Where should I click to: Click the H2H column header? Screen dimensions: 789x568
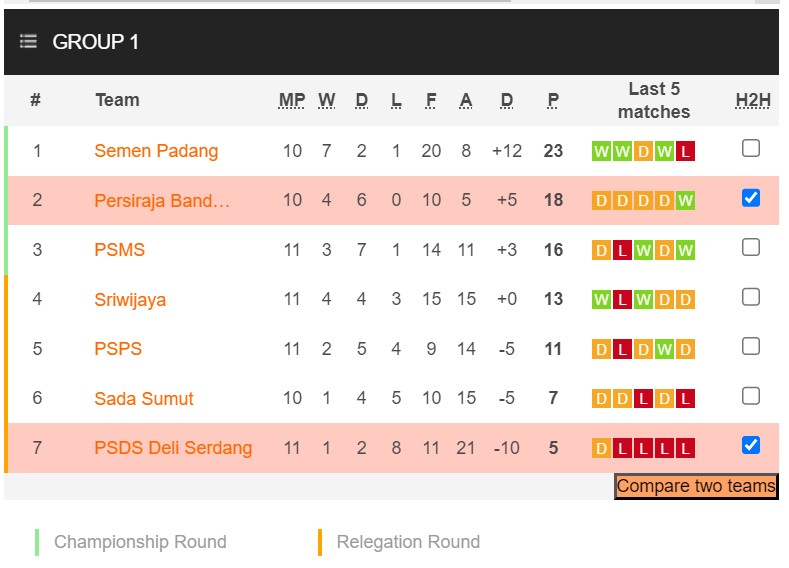[752, 100]
